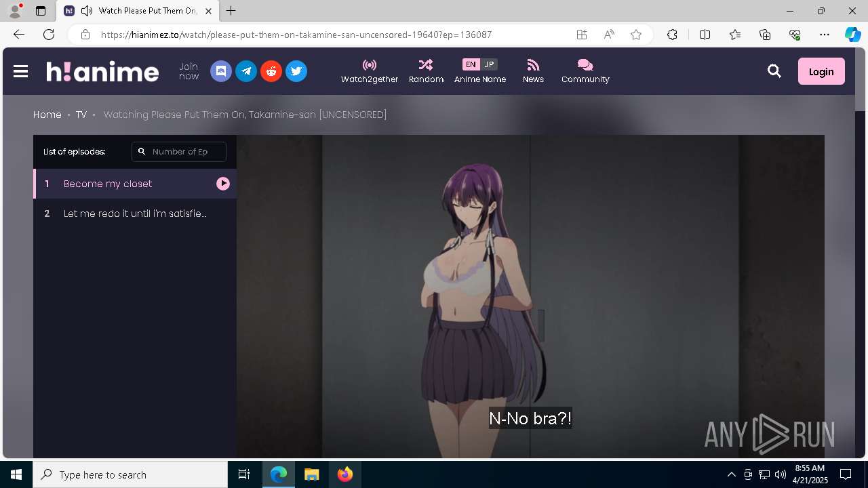Image resolution: width=868 pixels, height=488 pixels.
Task: Select episode 2 Let me redo it
Action: 135,213
